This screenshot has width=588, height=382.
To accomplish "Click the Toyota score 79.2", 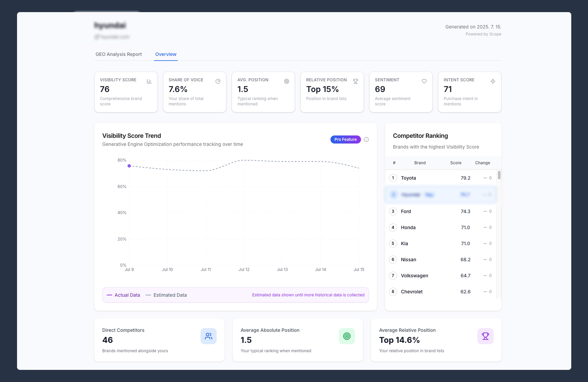I will click(465, 178).
